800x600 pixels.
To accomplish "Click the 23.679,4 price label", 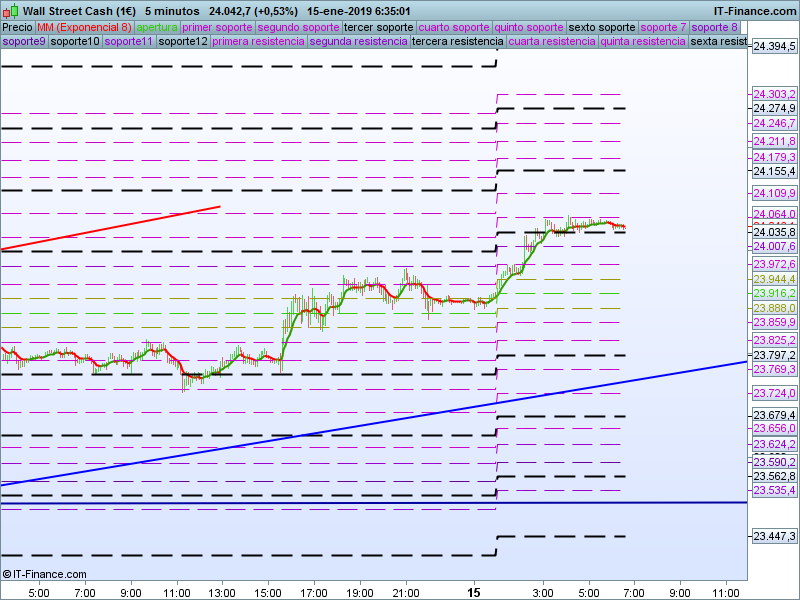I will (x=774, y=415).
